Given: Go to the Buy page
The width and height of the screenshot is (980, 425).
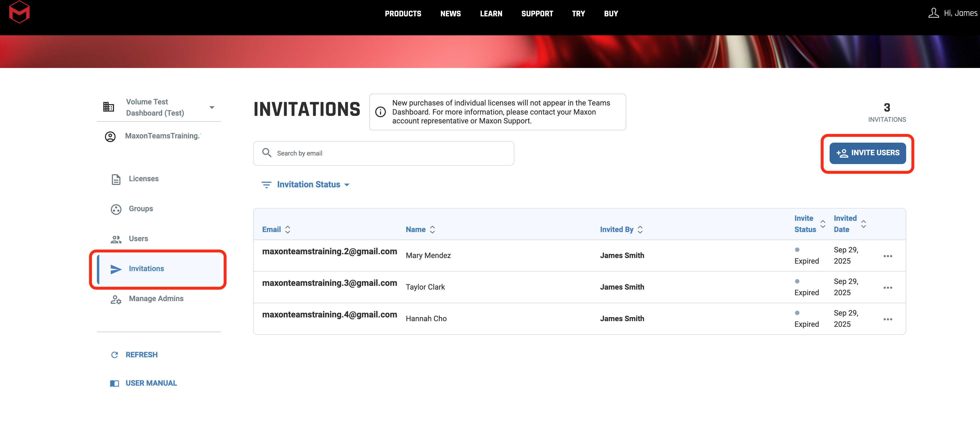Looking at the screenshot, I should pos(611,14).
